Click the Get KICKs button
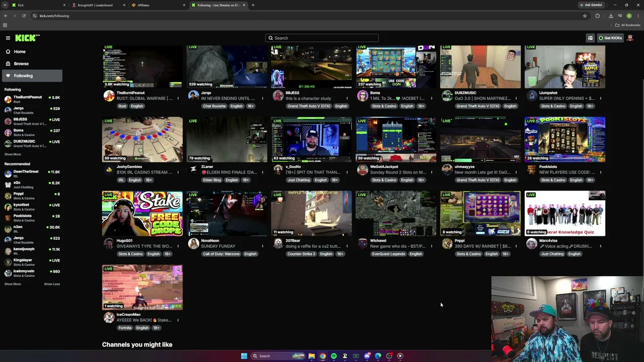Image resolution: width=644 pixels, height=362 pixels. pos(610,38)
